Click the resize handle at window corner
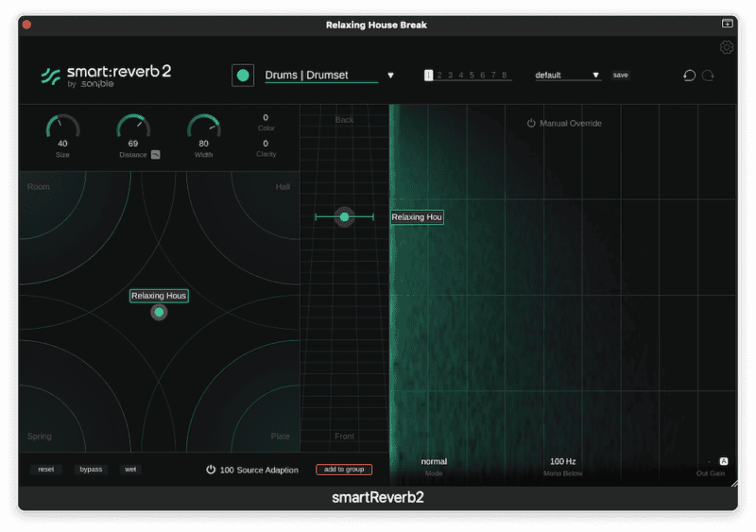The height and width of the screenshot is (532, 756). (x=734, y=483)
